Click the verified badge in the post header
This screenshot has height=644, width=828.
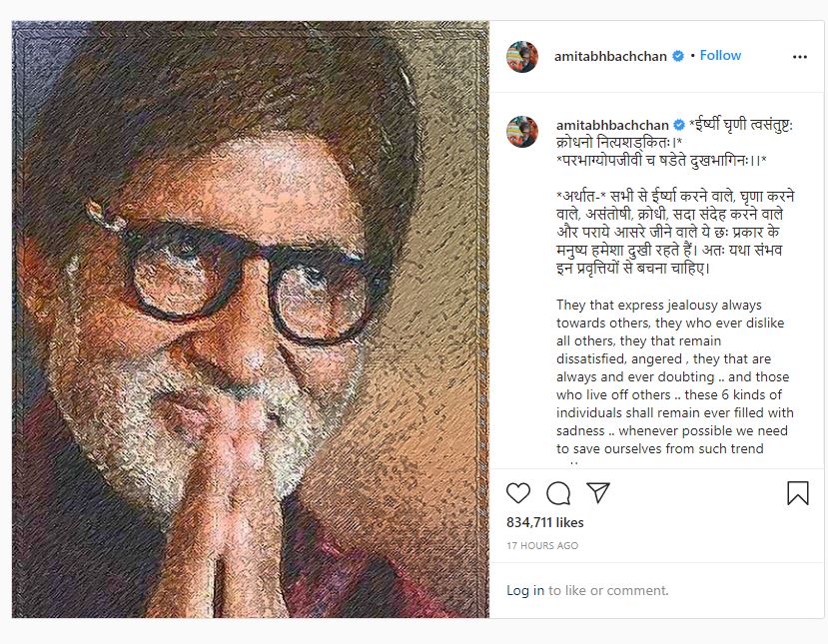pyautogui.click(x=678, y=56)
